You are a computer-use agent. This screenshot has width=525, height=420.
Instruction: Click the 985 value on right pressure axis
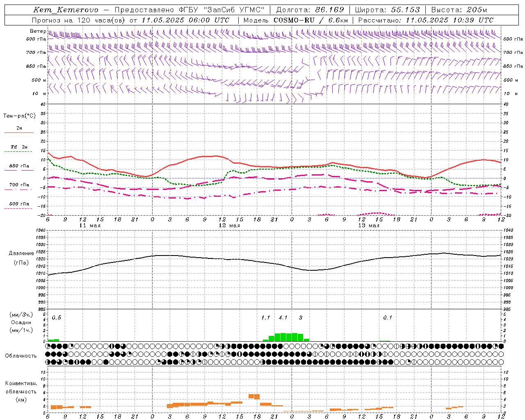click(x=508, y=309)
